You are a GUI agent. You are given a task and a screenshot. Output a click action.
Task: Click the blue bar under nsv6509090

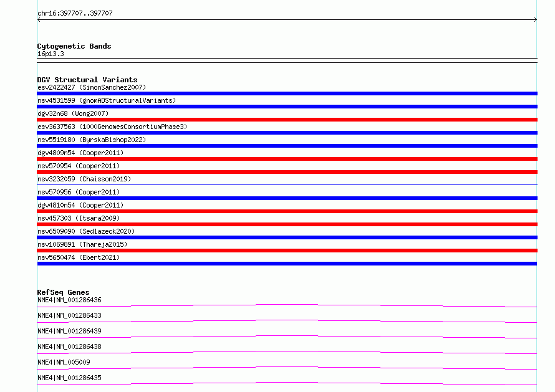(287, 237)
